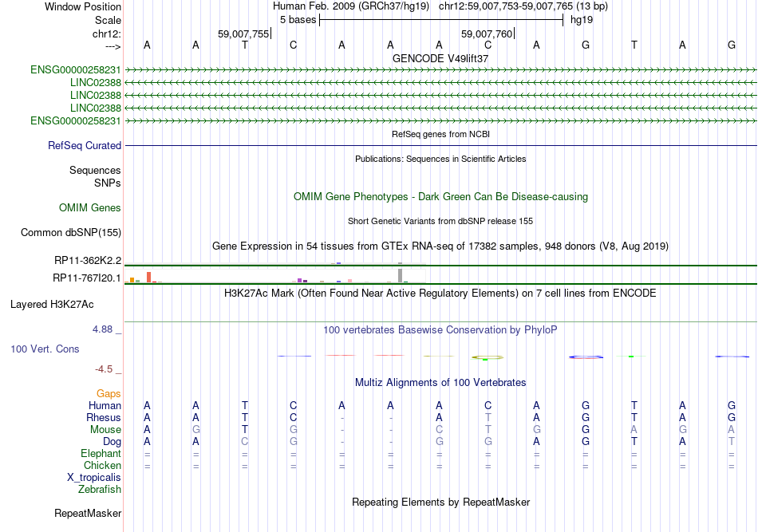Click the chr12: base position label

pyautogui.click(x=106, y=33)
